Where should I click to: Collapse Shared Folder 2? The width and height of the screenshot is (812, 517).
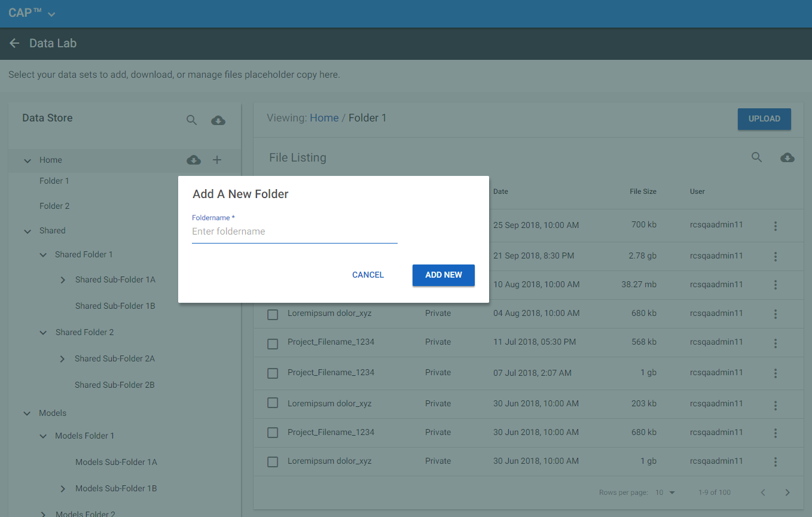(x=43, y=333)
